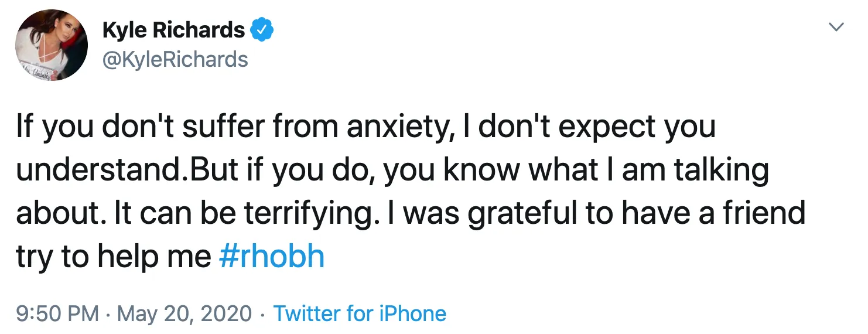Click the word "terrifying" in the tweet

308,213
